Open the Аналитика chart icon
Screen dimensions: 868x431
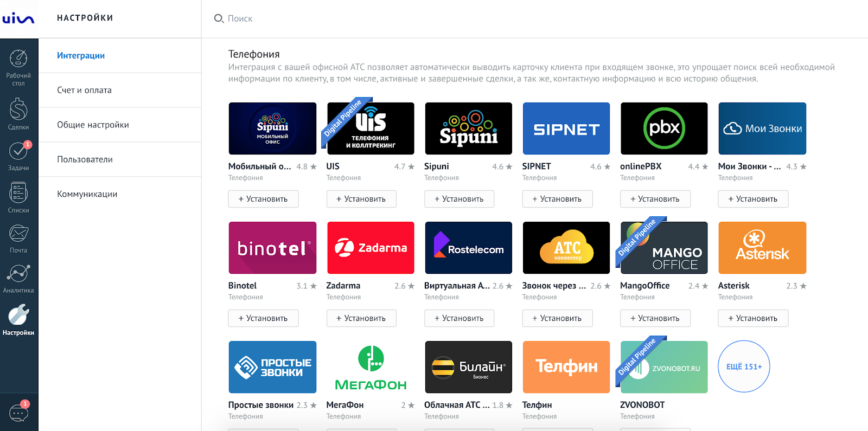(x=18, y=279)
